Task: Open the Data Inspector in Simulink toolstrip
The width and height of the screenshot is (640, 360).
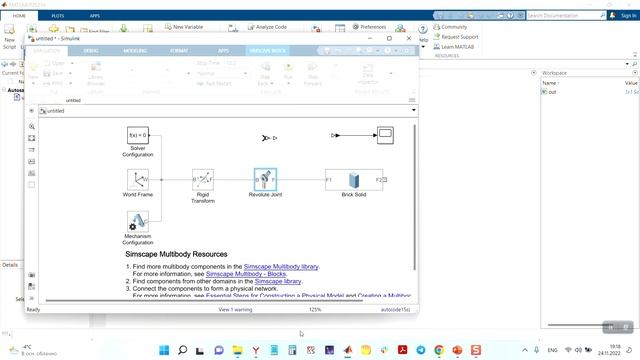Action: (368, 74)
